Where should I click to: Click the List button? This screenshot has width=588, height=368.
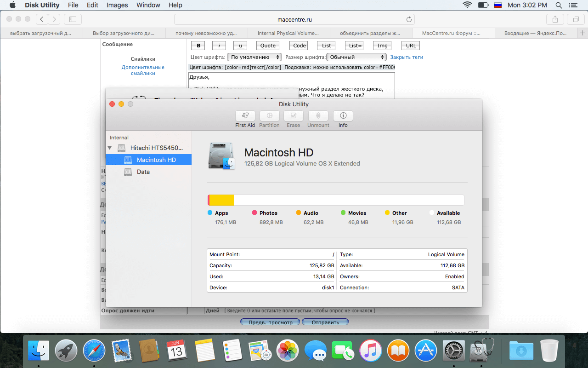[326, 46]
